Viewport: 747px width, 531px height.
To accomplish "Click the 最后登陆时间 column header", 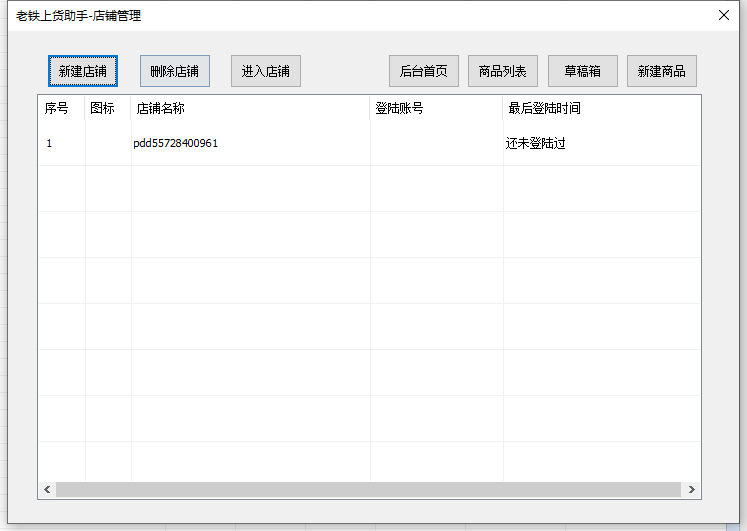I will (602, 108).
